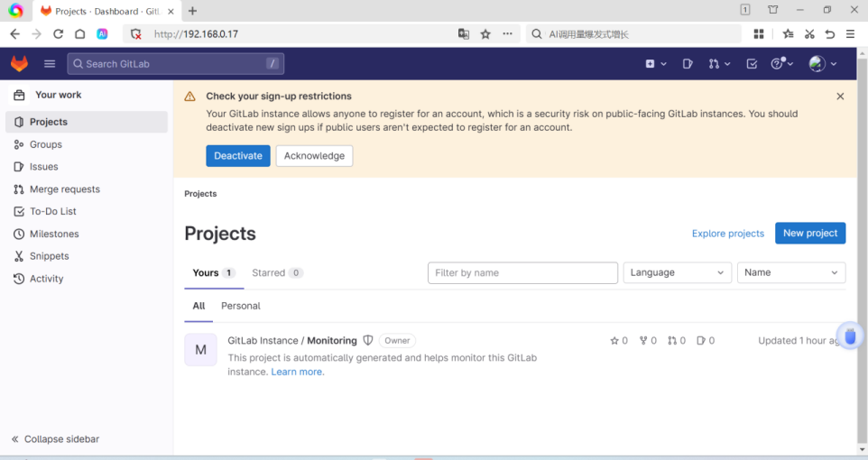Click the Owner badge
868x460 pixels.
click(398, 340)
